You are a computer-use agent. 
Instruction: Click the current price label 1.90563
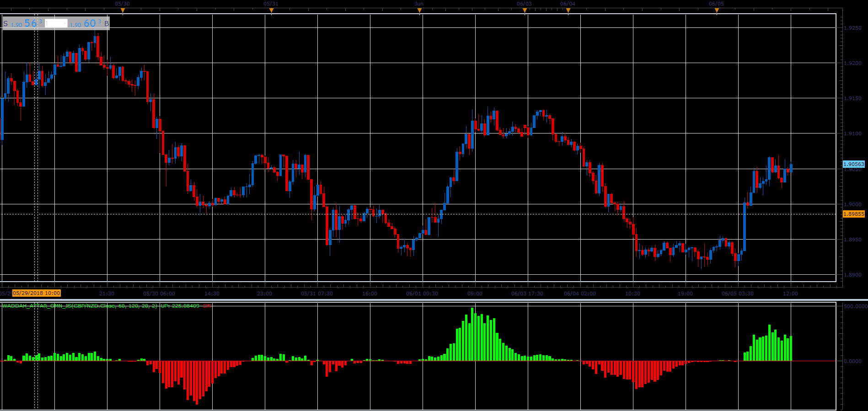[x=854, y=164]
